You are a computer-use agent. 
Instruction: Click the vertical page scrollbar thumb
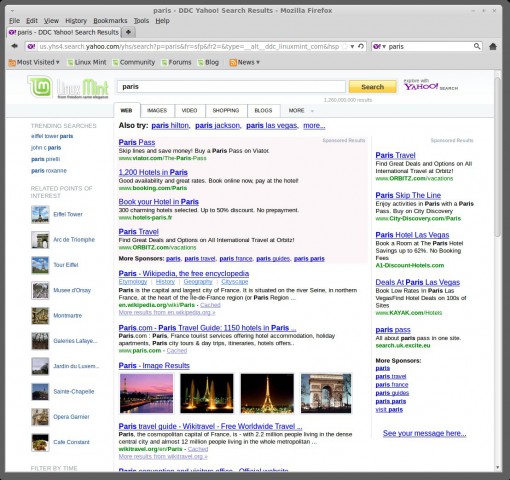(x=498, y=157)
